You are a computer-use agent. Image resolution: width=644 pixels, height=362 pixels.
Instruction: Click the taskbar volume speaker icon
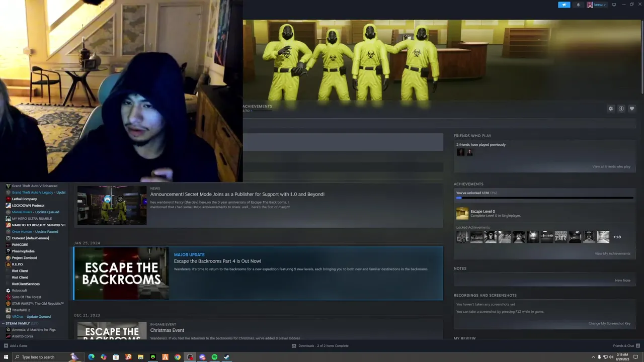(611, 357)
